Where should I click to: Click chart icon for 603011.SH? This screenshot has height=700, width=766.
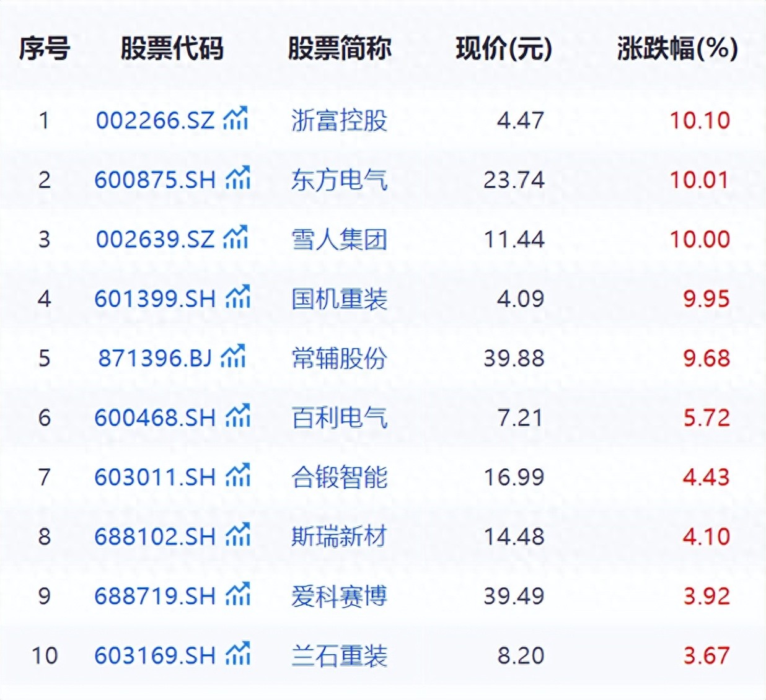(x=238, y=476)
